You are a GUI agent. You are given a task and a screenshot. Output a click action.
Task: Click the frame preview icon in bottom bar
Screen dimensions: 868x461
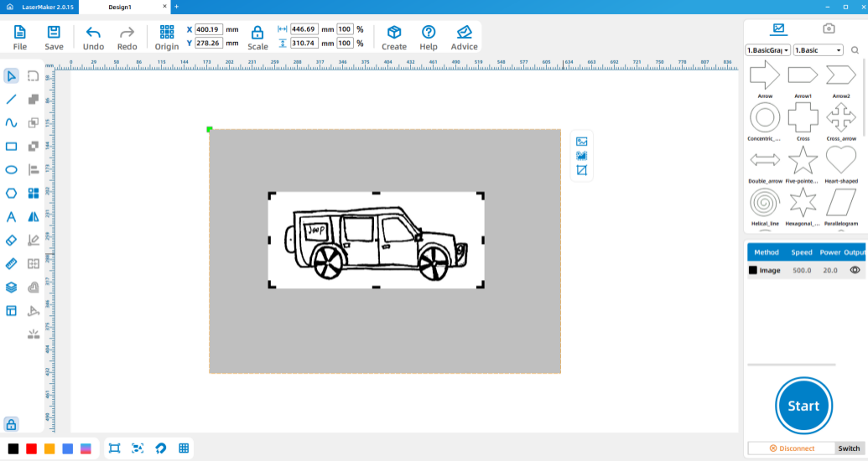(115, 448)
